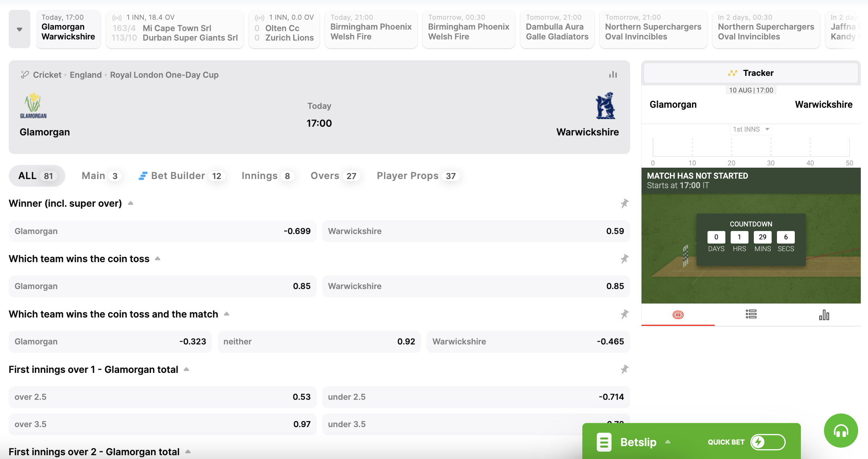Open live support headset chat button

click(841, 431)
